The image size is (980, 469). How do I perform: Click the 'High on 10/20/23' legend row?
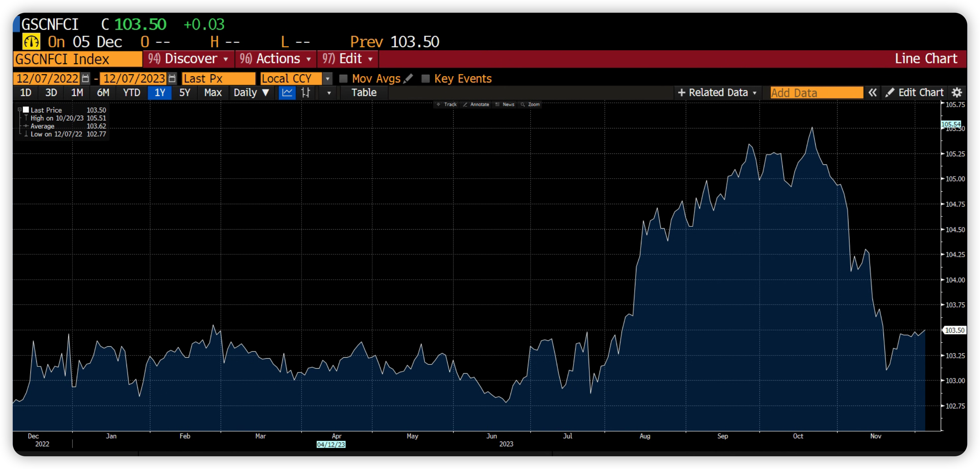coord(65,118)
